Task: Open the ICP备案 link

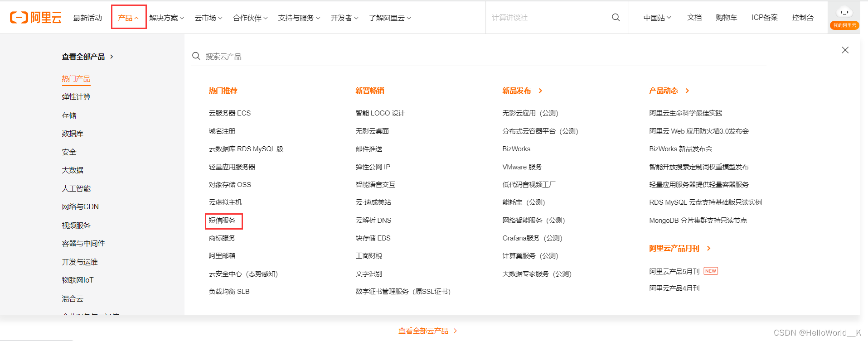Action: point(764,18)
